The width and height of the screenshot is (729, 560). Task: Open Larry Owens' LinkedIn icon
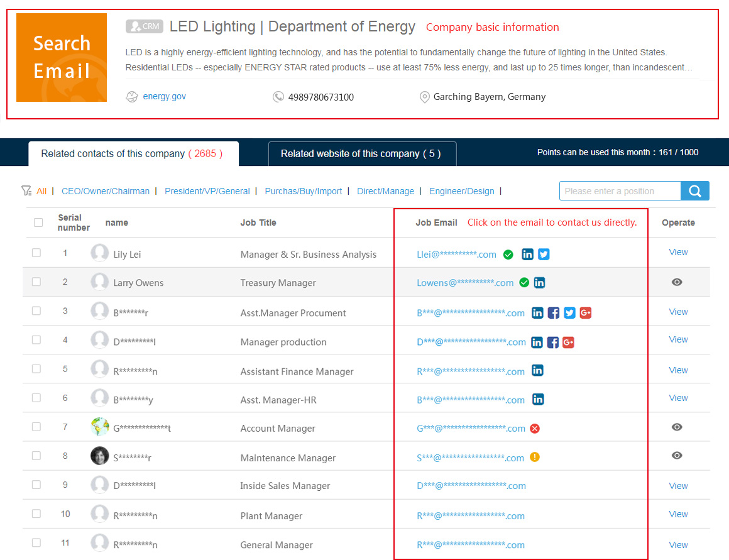pyautogui.click(x=539, y=282)
